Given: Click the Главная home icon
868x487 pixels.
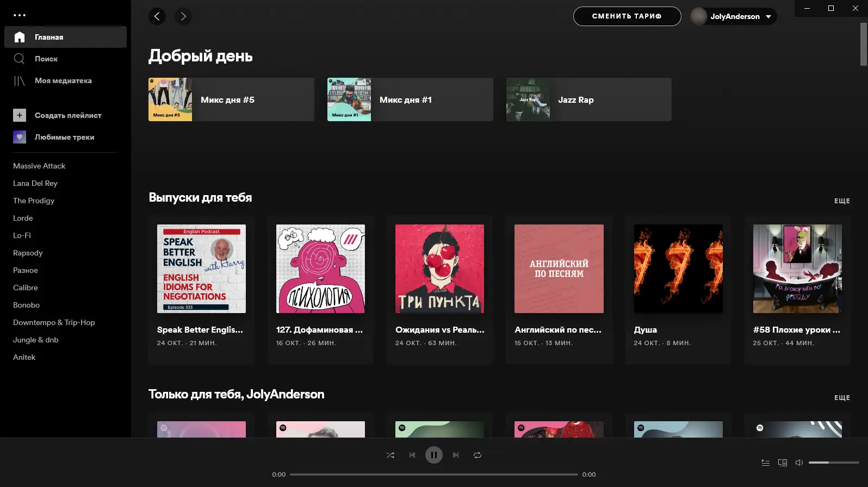Looking at the screenshot, I should pos(20,37).
